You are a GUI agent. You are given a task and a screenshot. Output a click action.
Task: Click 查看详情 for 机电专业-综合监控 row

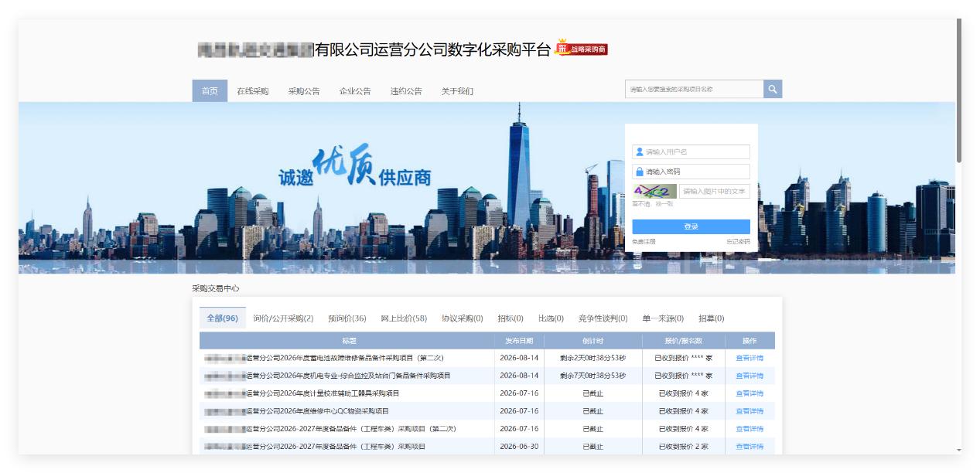750,376
